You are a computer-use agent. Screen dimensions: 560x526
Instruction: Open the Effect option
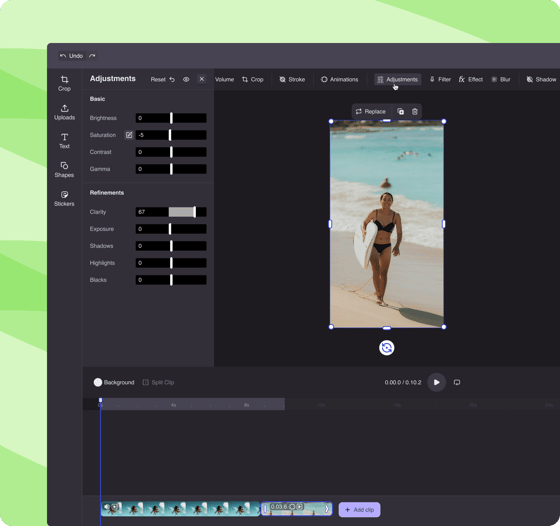click(471, 79)
